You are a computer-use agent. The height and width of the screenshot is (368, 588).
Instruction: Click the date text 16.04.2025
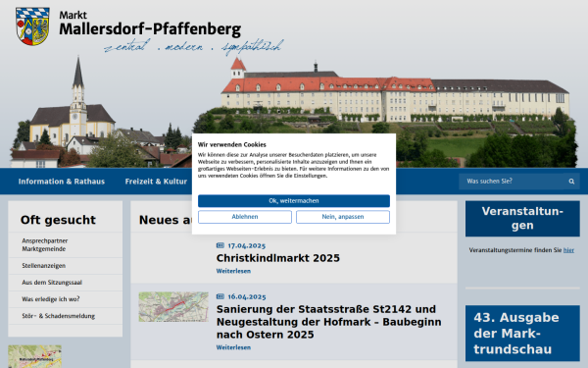tap(246, 296)
